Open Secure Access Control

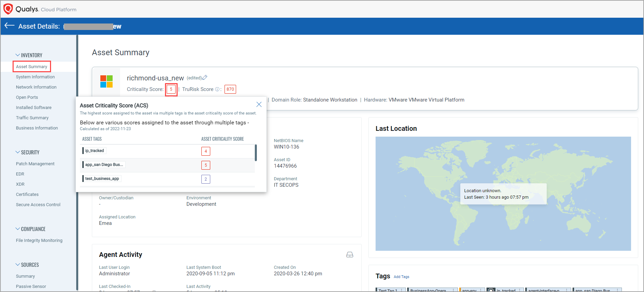38,204
